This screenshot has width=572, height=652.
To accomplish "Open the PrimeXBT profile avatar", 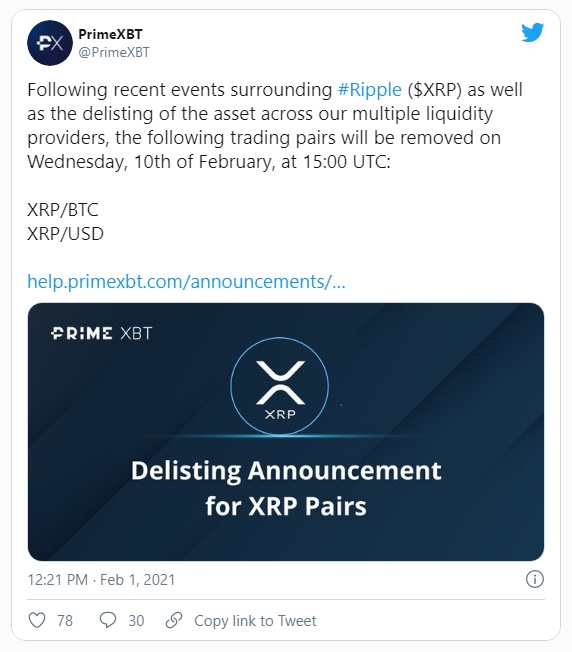I will pos(50,43).
